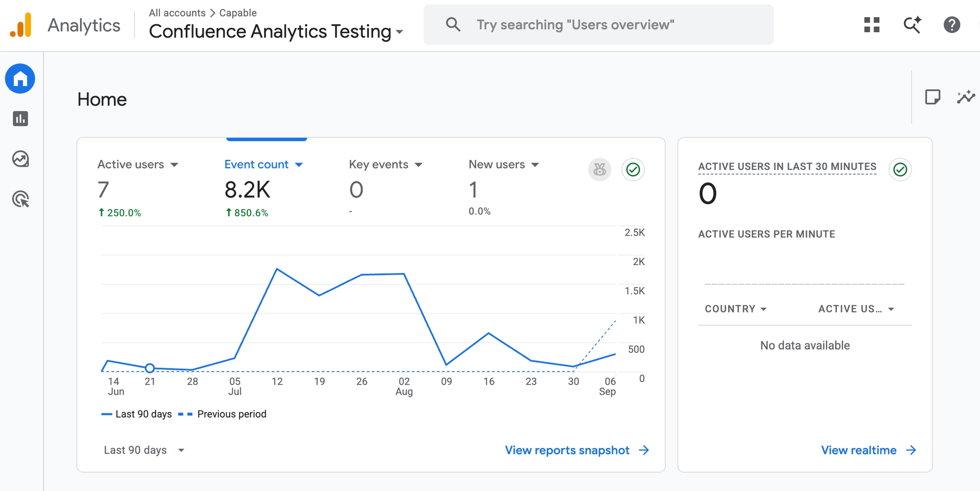Open the New users metric dropdown

coord(504,165)
